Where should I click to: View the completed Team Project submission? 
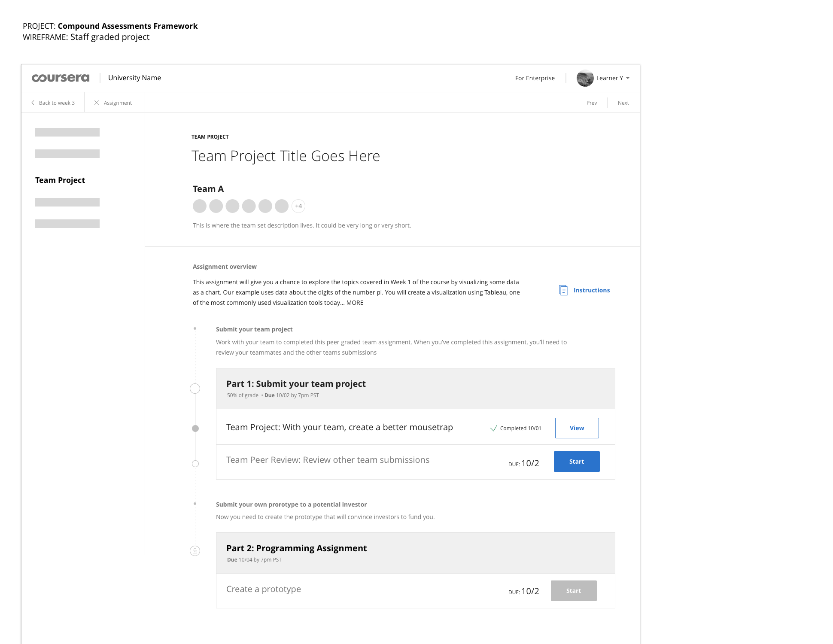pyautogui.click(x=577, y=428)
